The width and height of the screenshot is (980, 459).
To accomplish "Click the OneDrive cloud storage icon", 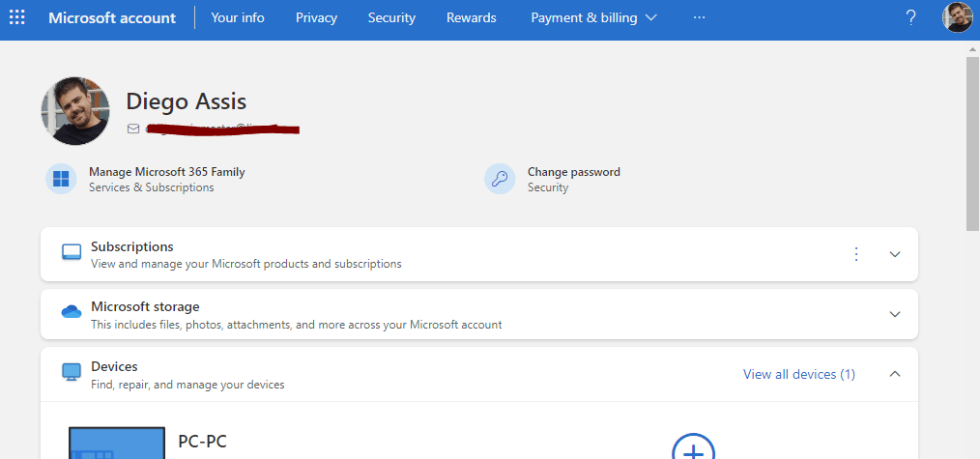I will pos(72,311).
